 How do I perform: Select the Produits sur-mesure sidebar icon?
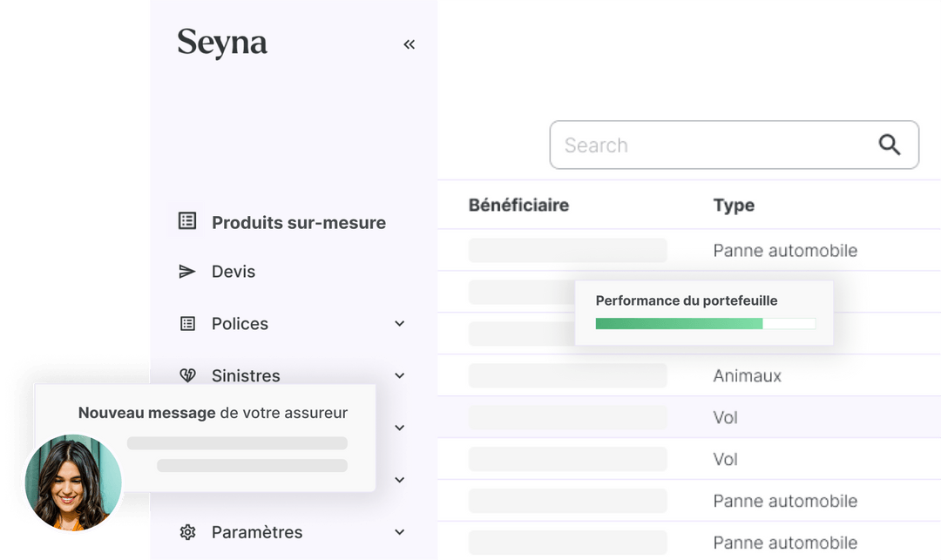[186, 222]
